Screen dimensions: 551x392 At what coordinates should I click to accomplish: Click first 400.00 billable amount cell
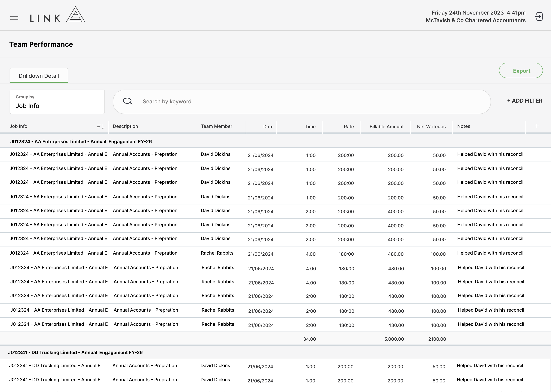point(396,212)
